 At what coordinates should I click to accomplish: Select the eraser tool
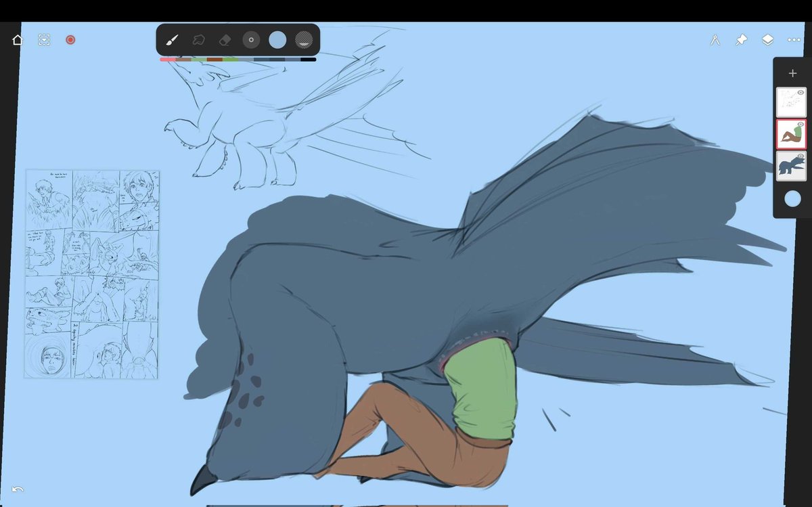[225, 40]
